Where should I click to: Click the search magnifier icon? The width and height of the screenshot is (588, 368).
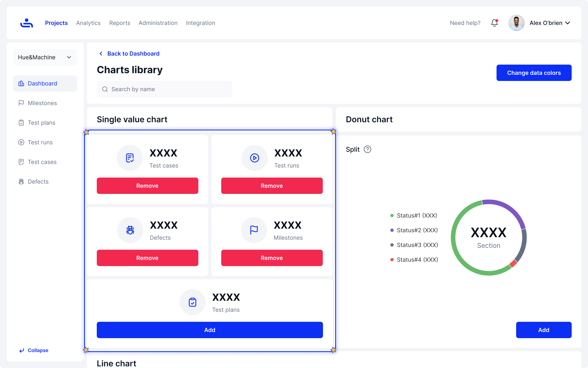(x=105, y=89)
